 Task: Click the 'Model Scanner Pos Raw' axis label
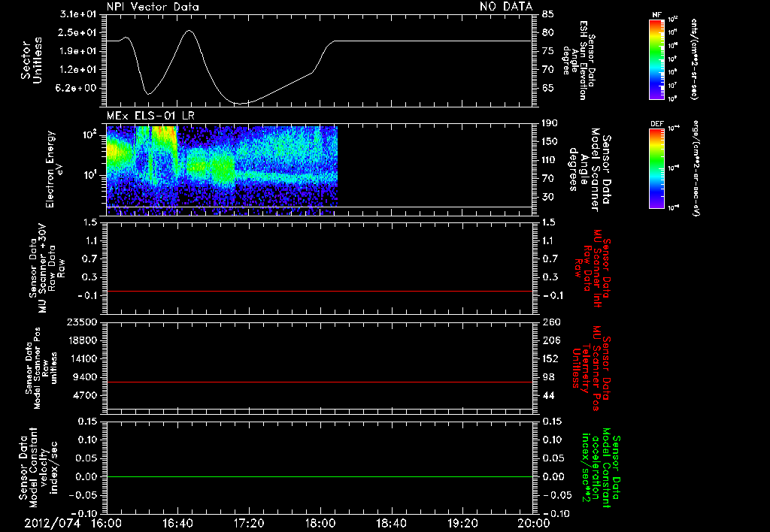pos(42,368)
